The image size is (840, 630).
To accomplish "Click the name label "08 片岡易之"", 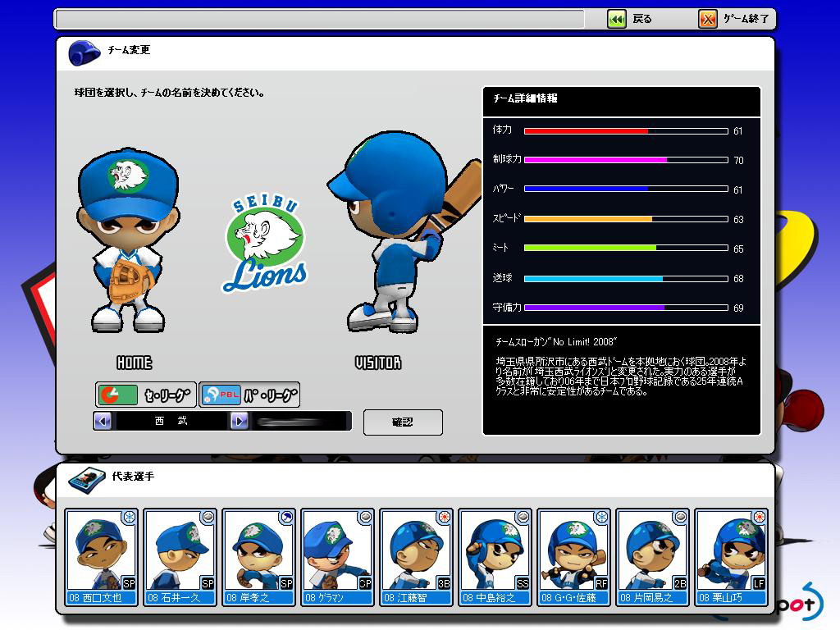I will coord(646,597).
